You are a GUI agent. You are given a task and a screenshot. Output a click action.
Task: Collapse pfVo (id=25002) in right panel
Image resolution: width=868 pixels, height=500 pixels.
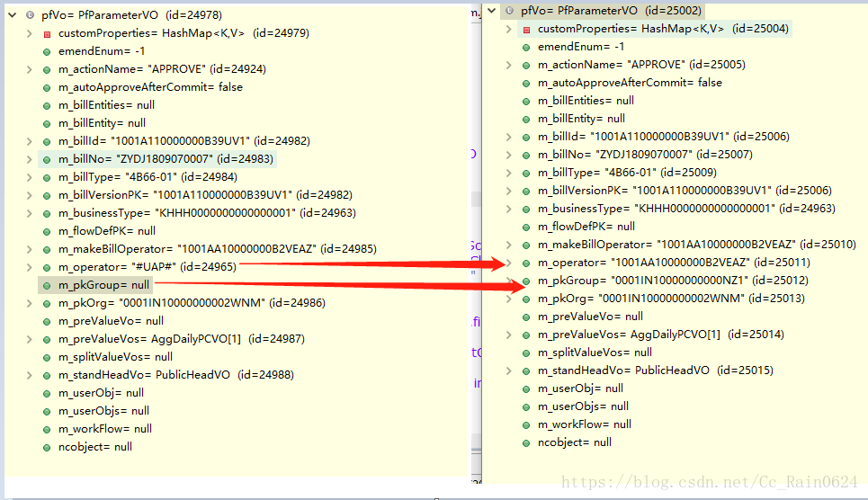coord(492,11)
